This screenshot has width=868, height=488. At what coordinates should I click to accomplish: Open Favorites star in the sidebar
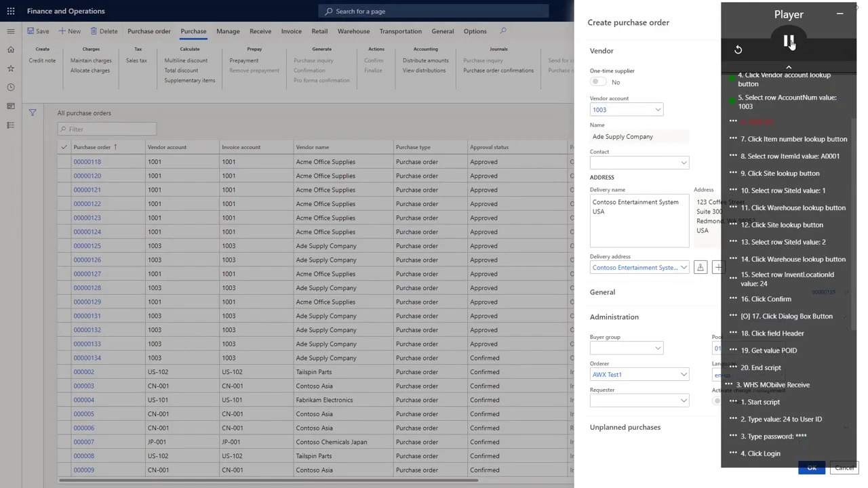coord(11,68)
